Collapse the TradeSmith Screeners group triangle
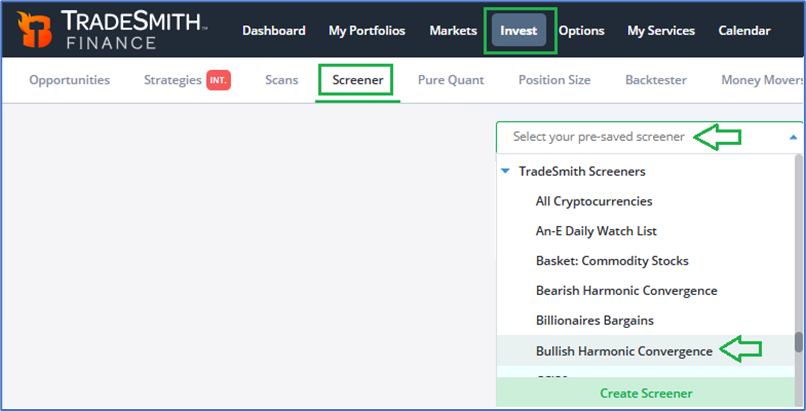806x411 pixels. coord(506,171)
